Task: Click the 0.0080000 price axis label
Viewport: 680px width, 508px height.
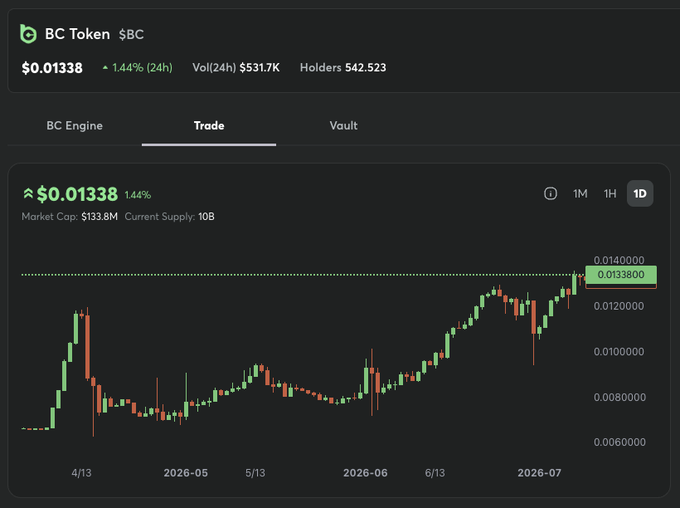Action: point(620,397)
